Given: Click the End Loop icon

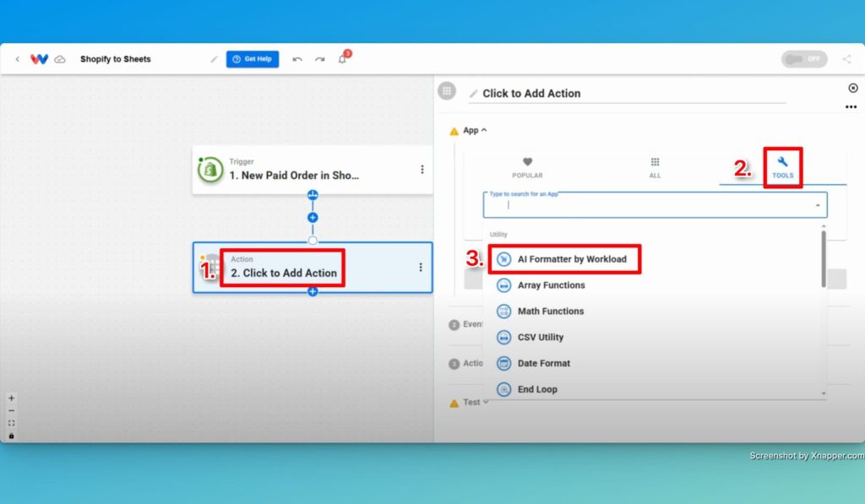Looking at the screenshot, I should click(503, 389).
